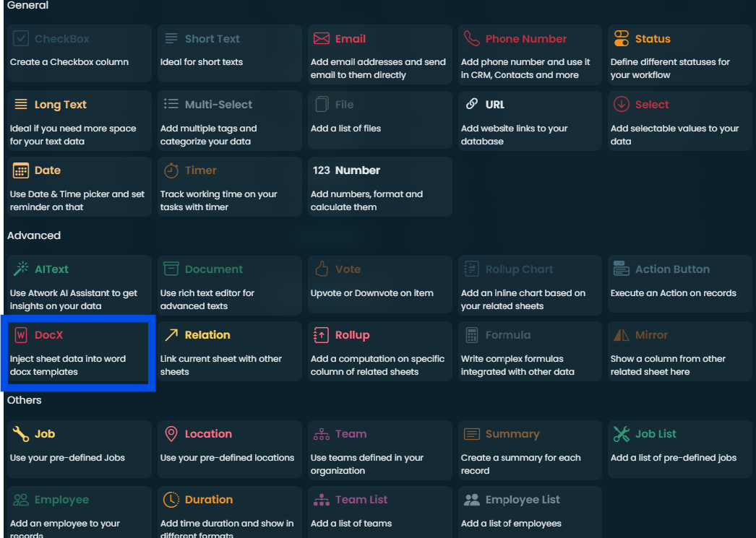Viewport: 756px width, 538px height.
Task: Click the CheckBox column type icon
Action: (21, 38)
